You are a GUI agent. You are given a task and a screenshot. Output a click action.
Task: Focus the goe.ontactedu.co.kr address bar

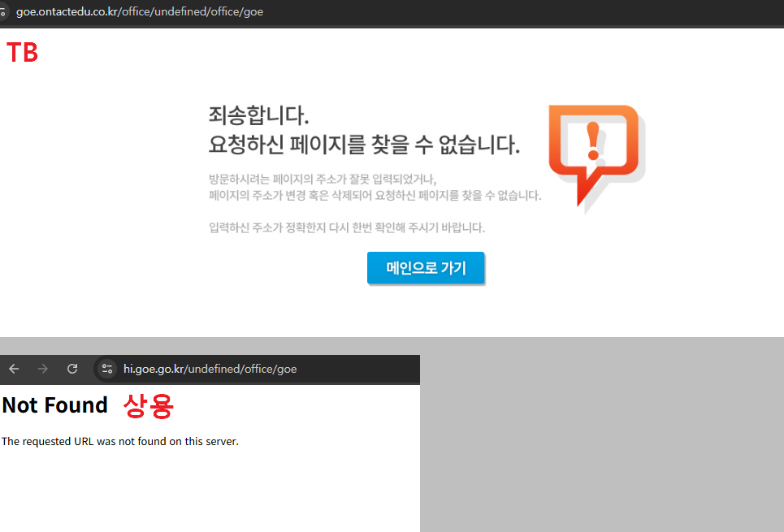140,12
